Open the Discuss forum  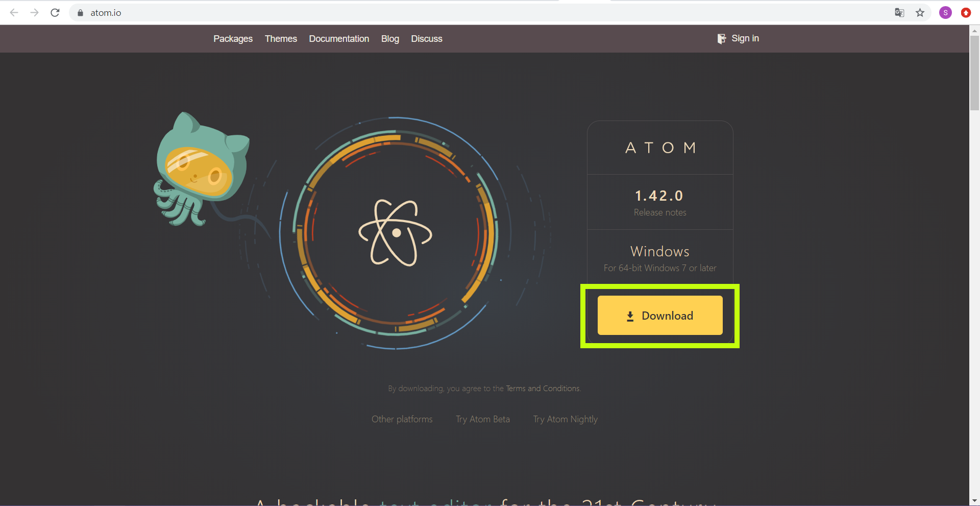(x=427, y=39)
